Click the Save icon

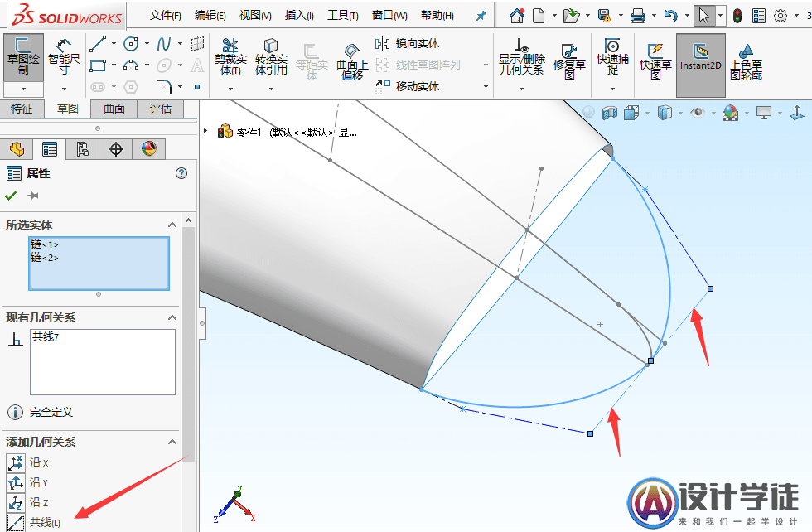(604, 16)
